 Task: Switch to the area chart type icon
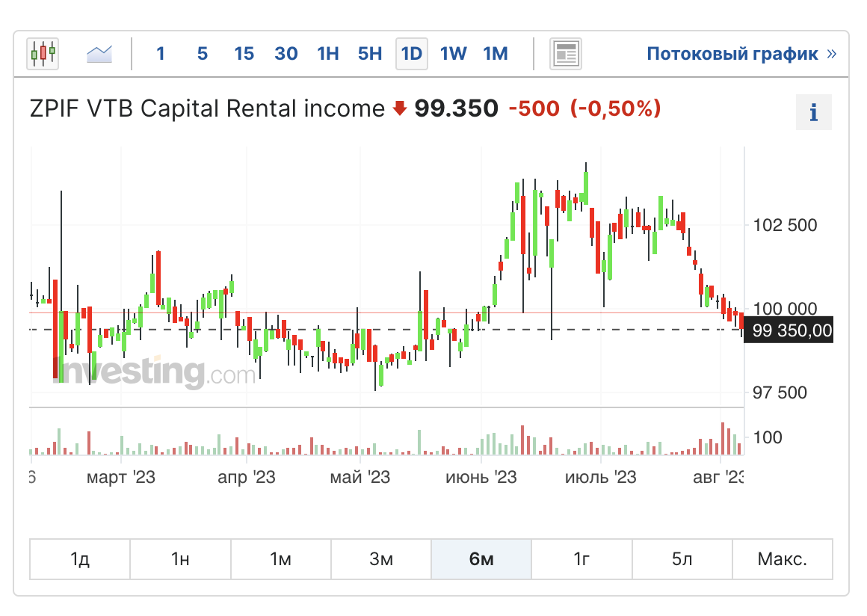(x=99, y=54)
